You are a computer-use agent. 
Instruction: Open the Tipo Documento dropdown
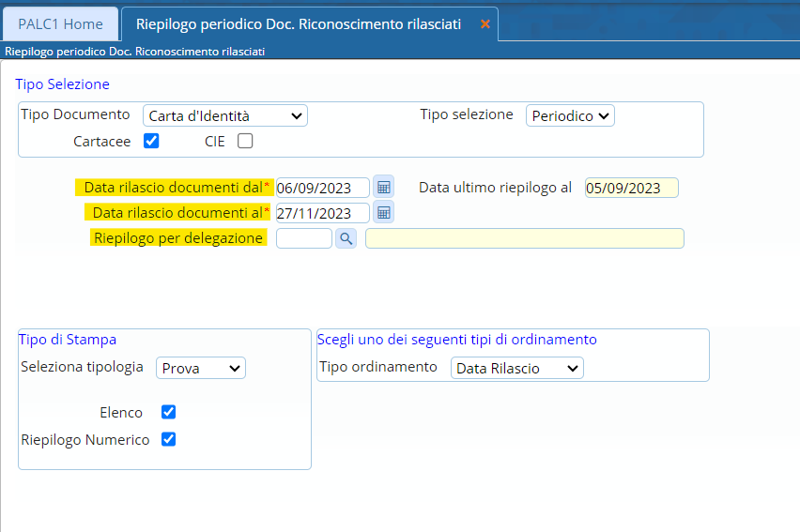225,115
